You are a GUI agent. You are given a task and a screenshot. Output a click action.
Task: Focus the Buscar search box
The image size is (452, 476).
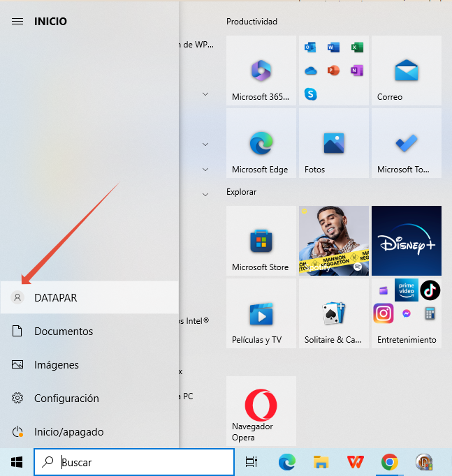click(x=134, y=462)
